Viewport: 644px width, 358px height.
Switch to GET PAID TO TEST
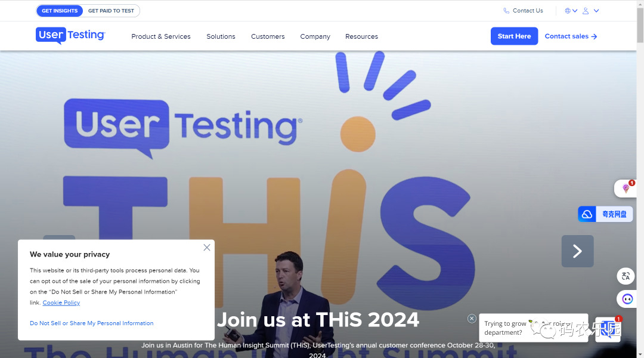[x=111, y=11]
